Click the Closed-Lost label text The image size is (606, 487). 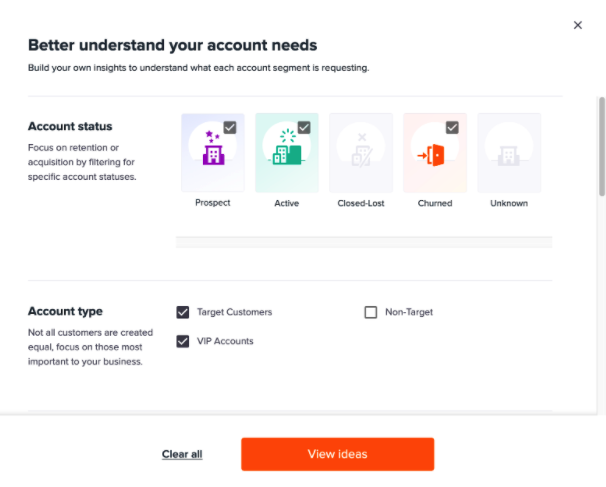361,203
